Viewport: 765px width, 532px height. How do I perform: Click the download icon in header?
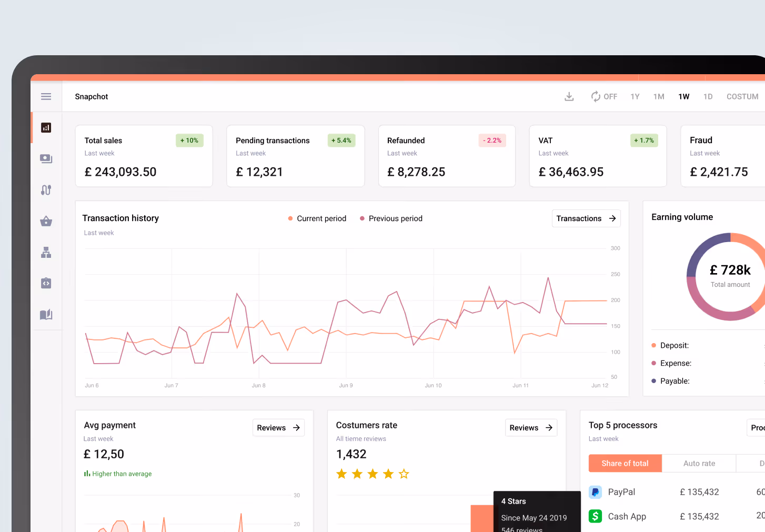tap(569, 96)
